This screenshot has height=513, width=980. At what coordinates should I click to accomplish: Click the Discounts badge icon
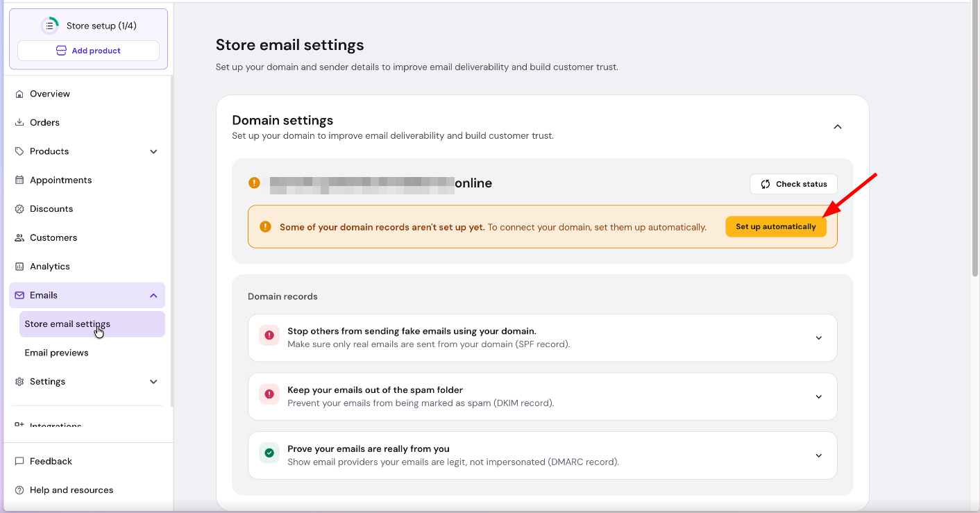pos(19,209)
